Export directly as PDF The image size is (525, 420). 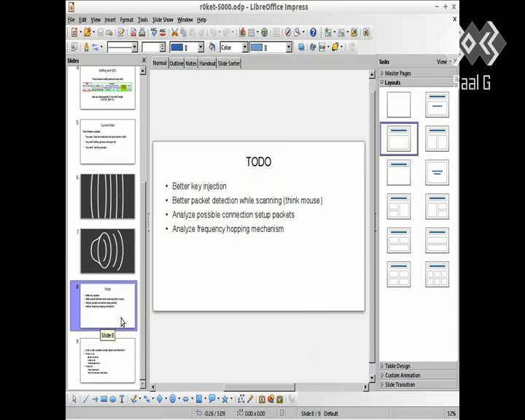(133, 32)
